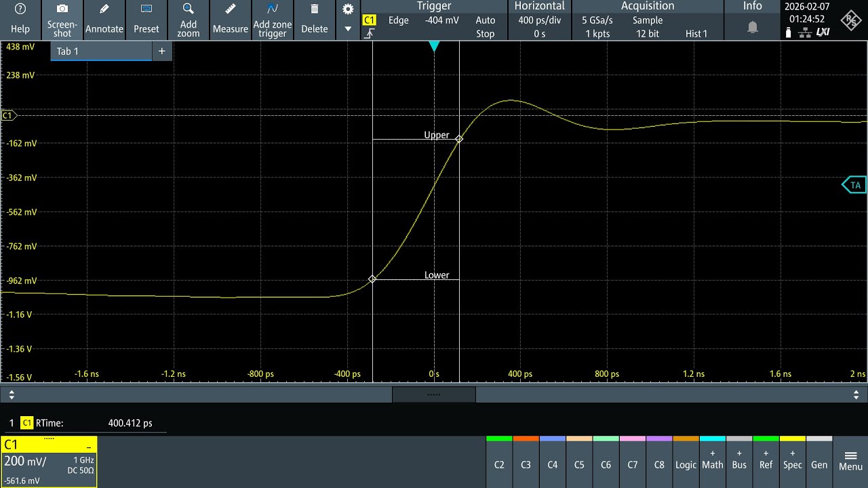Viewport: 868px width, 488px height.
Task: Take a Screenshot with camera icon
Action: [x=62, y=19]
